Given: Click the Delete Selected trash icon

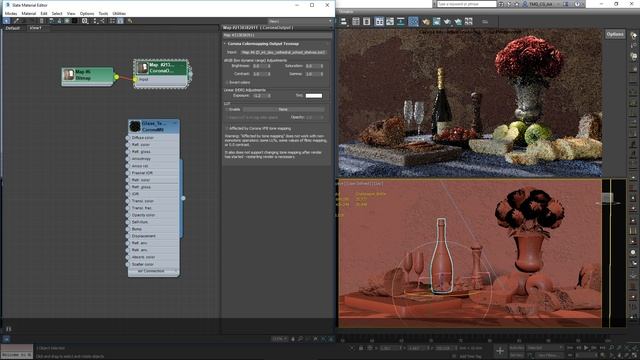Looking at the screenshot, I should pos(41,21).
